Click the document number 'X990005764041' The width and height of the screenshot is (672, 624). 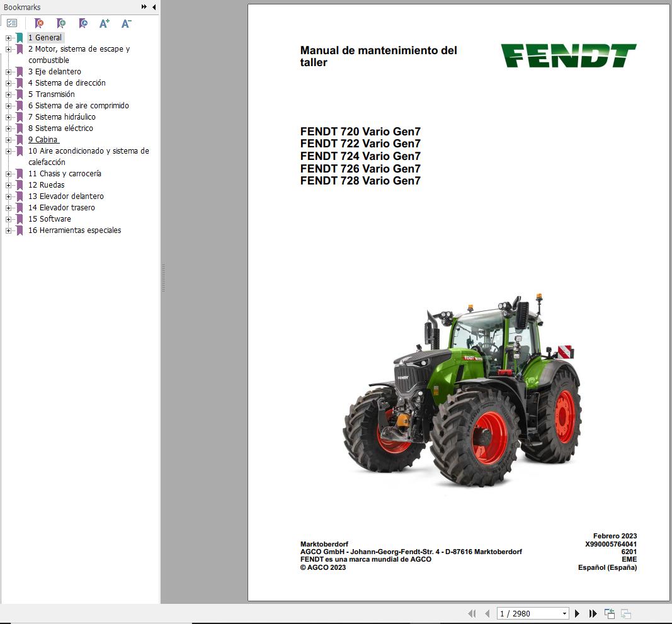coord(611,544)
